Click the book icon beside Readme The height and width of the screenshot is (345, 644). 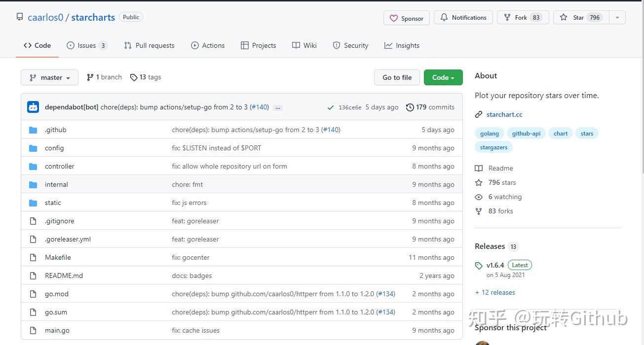pos(479,169)
